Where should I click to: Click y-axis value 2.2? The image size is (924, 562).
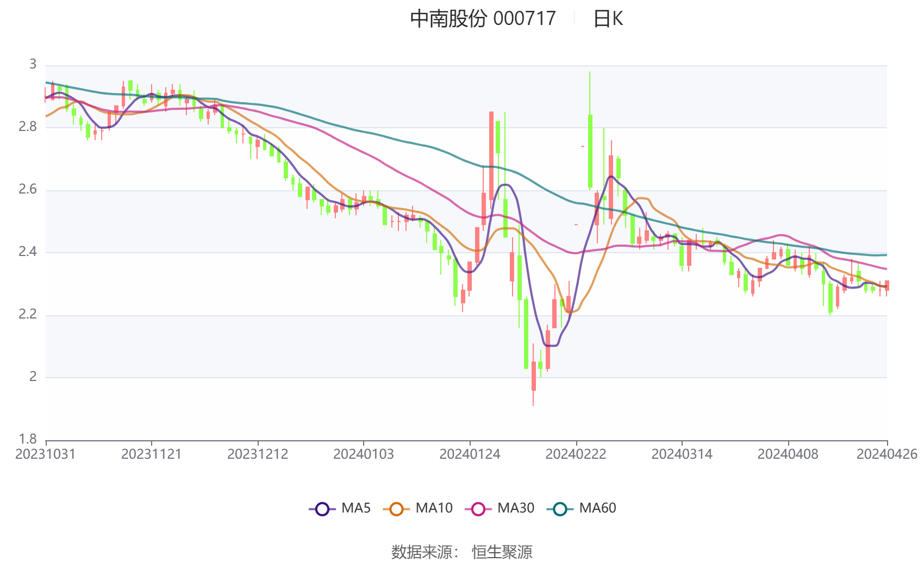pyautogui.click(x=28, y=314)
